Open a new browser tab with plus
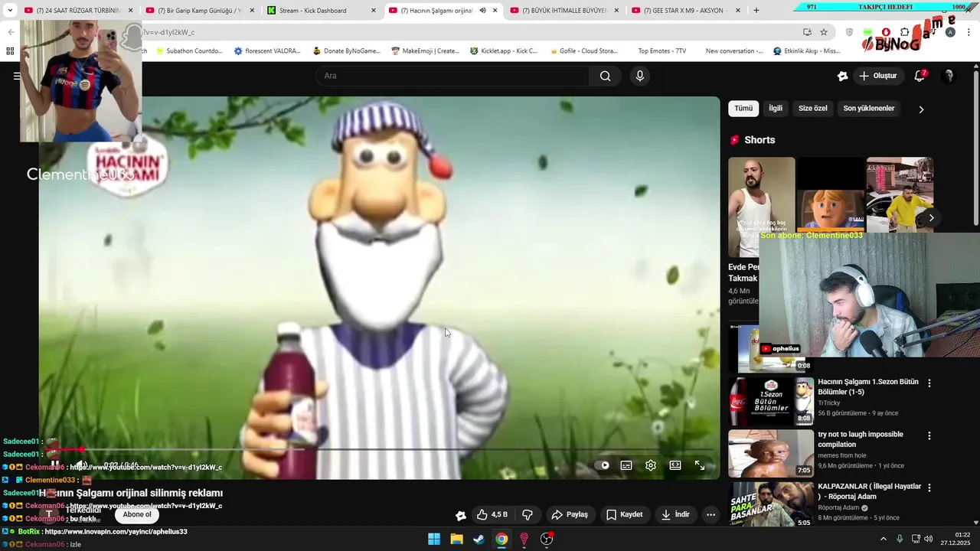980x551 pixels. pyautogui.click(x=756, y=11)
